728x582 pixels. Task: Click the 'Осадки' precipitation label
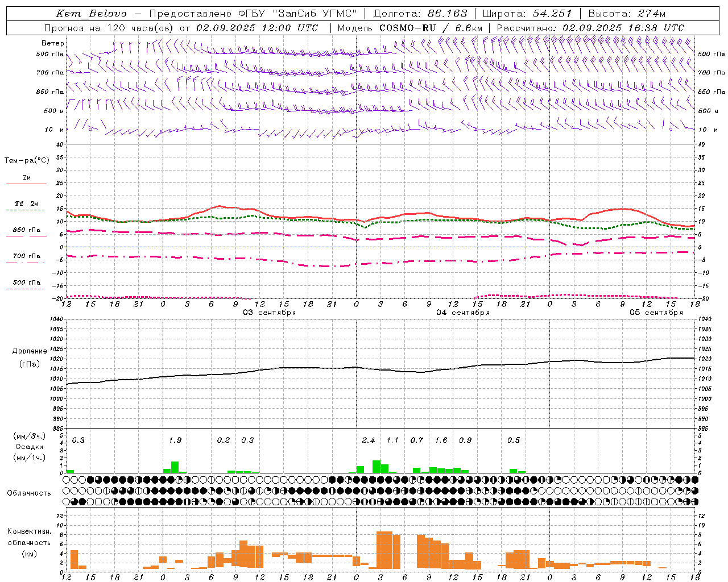point(29,447)
